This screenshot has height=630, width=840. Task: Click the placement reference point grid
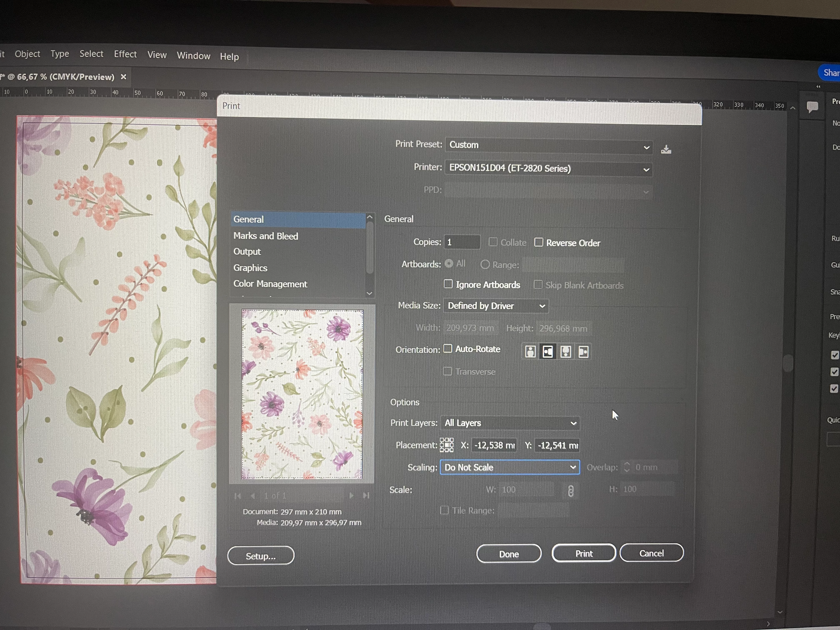pos(447,445)
